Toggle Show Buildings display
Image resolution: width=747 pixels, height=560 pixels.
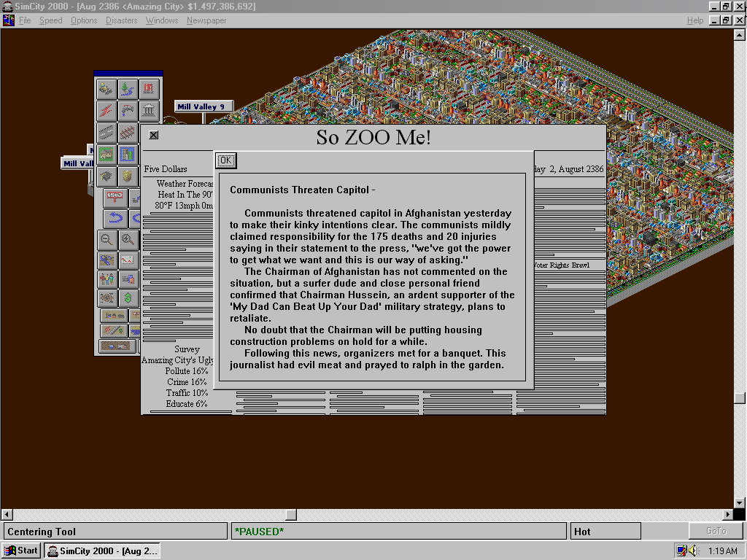[114, 316]
